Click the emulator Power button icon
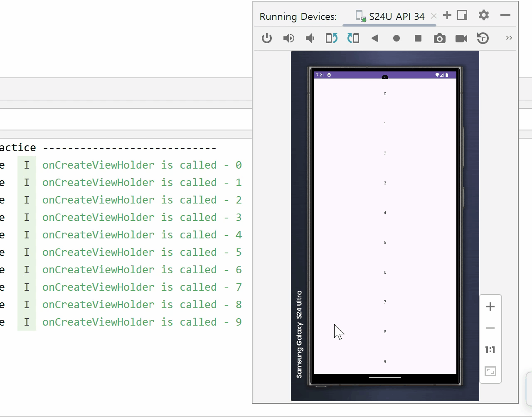The width and height of the screenshot is (532, 417). (267, 38)
